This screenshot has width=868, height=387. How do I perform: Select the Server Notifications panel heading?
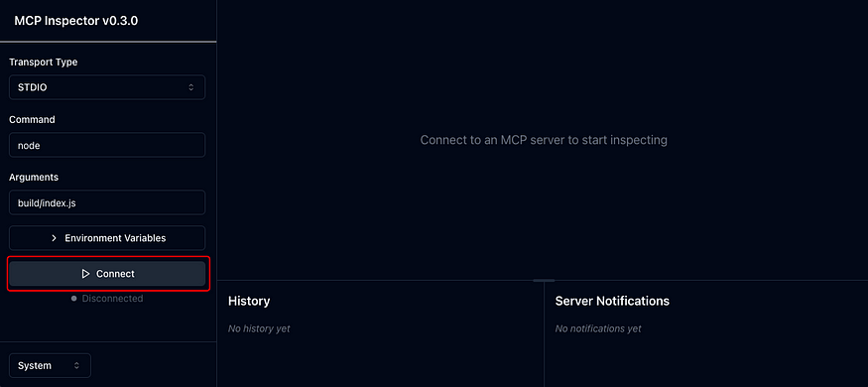tap(612, 302)
